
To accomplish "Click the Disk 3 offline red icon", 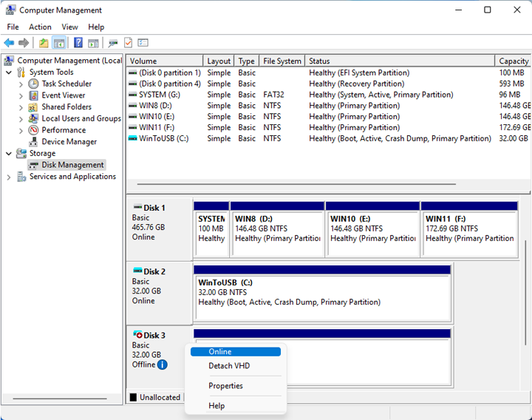I will click(137, 334).
